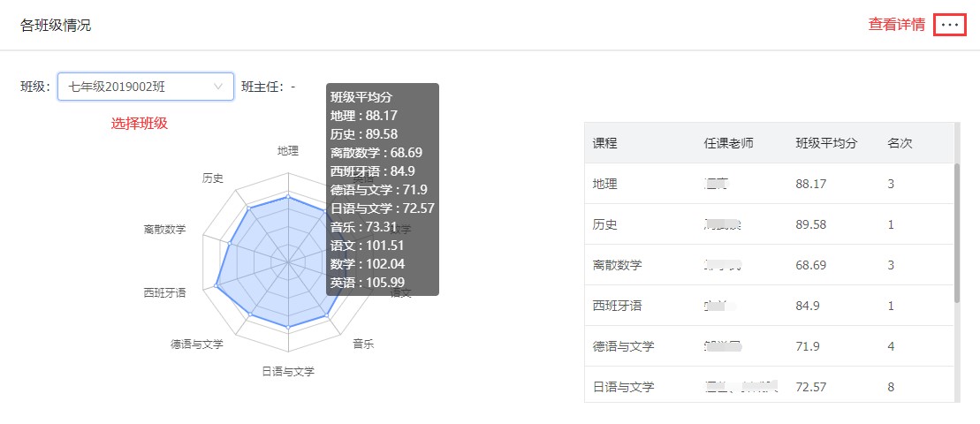Image resolution: width=980 pixels, height=424 pixels.
Task: Open the 查看详情 link
Action: pos(896,25)
